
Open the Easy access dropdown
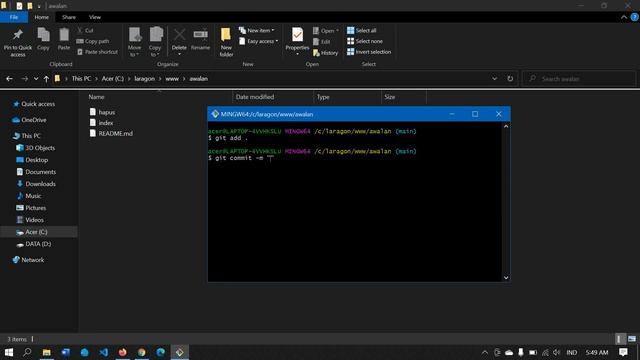(259, 41)
